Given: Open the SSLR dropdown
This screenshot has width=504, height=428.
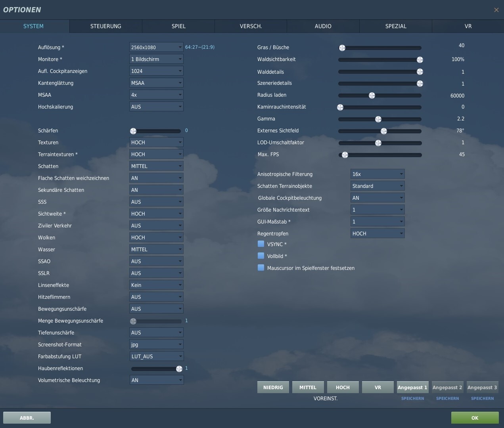Looking at the screenshot, I should [156, 273].
